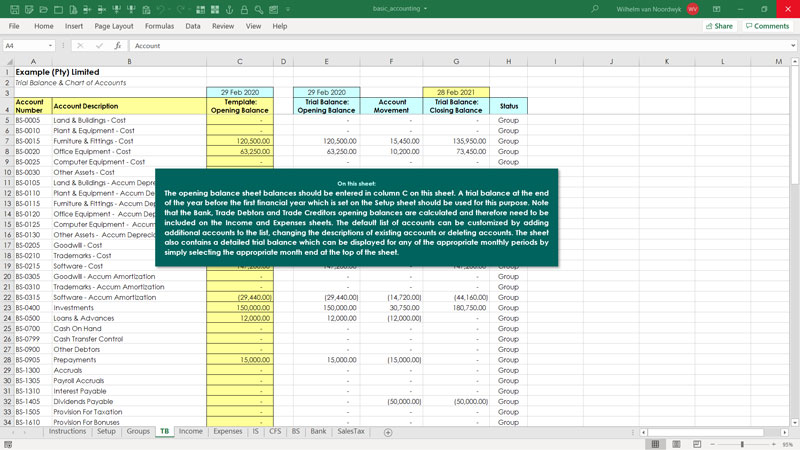Viewport: 800px width, 450px height.
Task: Open the Data ribbon tab
Action: click(193, 26)
